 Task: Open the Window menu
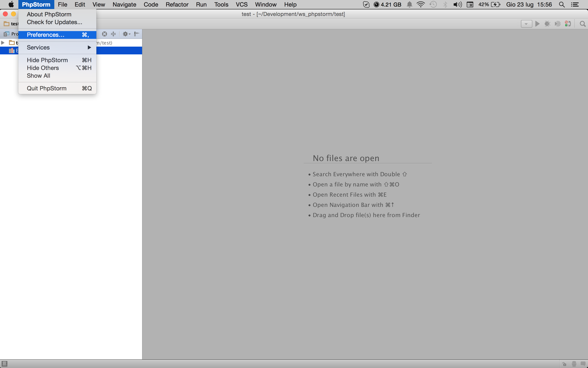click(266, 4)
